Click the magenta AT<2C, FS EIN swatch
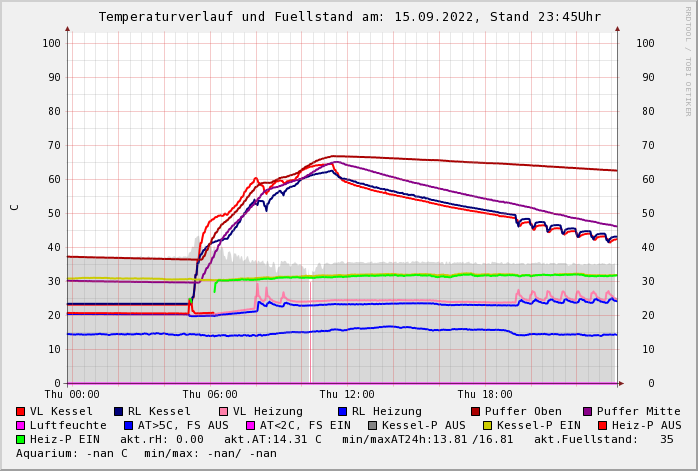 [251, 426]
